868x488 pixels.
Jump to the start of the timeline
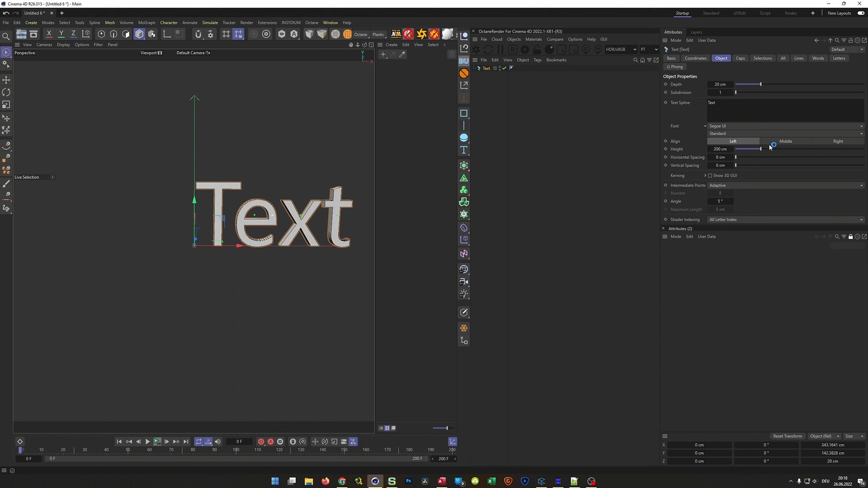(x=119, y=442)
